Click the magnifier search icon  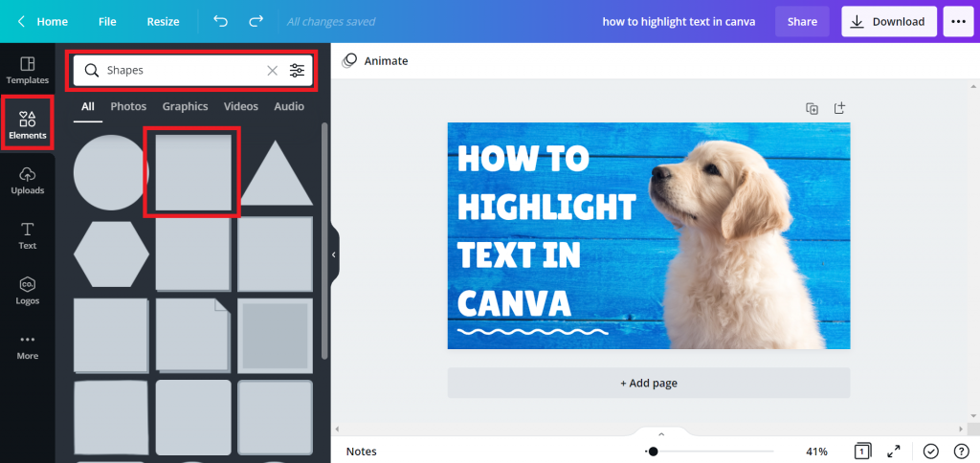[92, 71]
